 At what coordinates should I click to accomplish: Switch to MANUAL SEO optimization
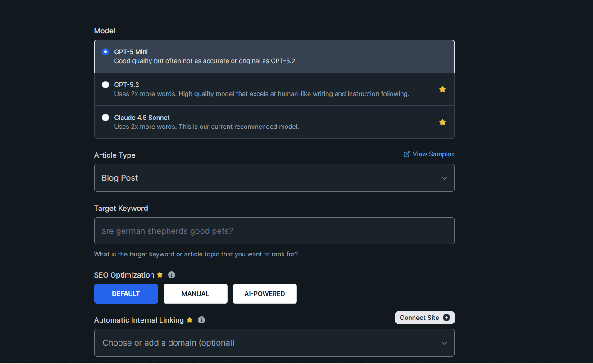click(x=195, y=294)
